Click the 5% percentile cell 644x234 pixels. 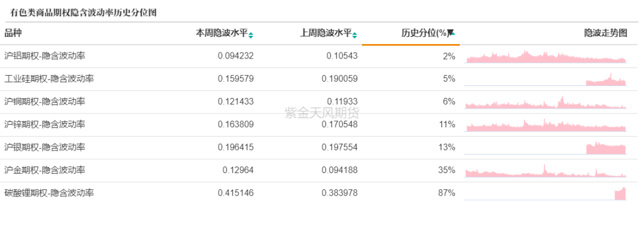tap(450, 79)
